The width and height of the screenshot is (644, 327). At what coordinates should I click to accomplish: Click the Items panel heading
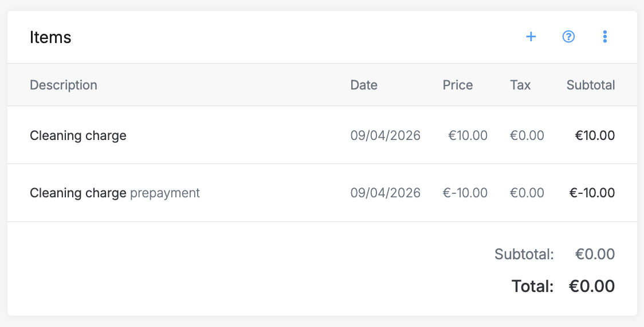(50, 37)
